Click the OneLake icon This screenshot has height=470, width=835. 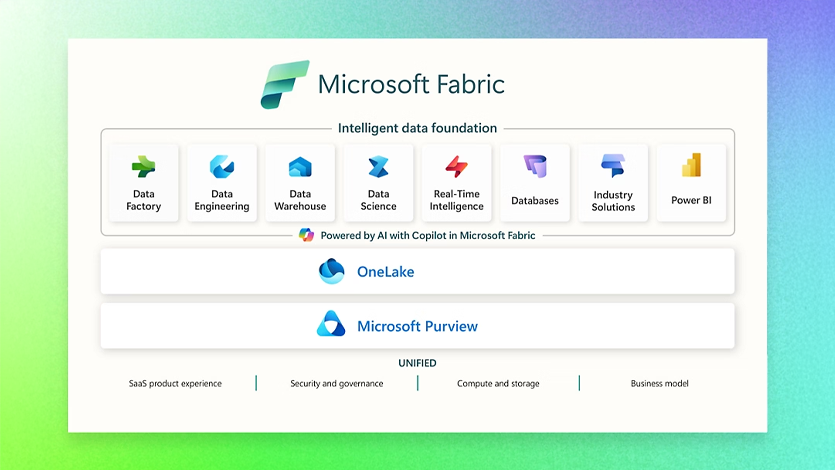[x=331, y=271]
